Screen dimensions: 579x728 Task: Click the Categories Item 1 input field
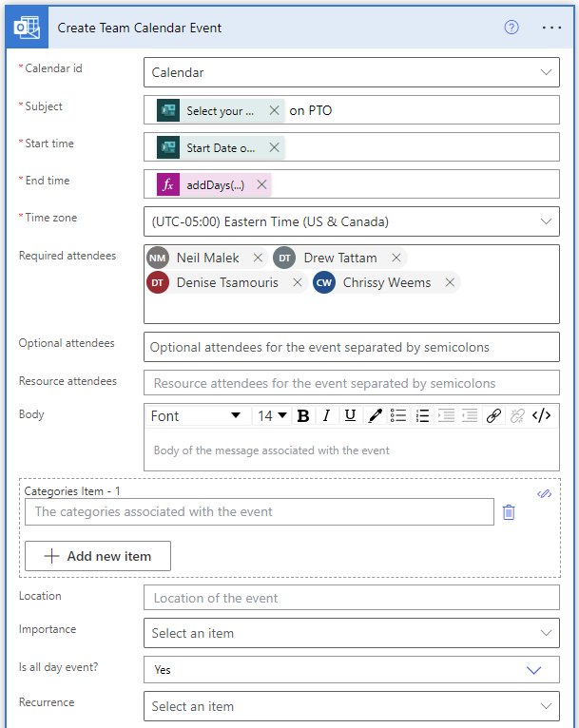click(x=260, y=511)
